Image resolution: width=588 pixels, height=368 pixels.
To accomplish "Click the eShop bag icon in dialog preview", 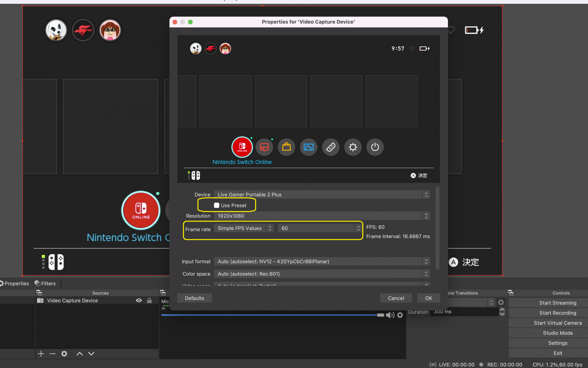I will [286, 147].
